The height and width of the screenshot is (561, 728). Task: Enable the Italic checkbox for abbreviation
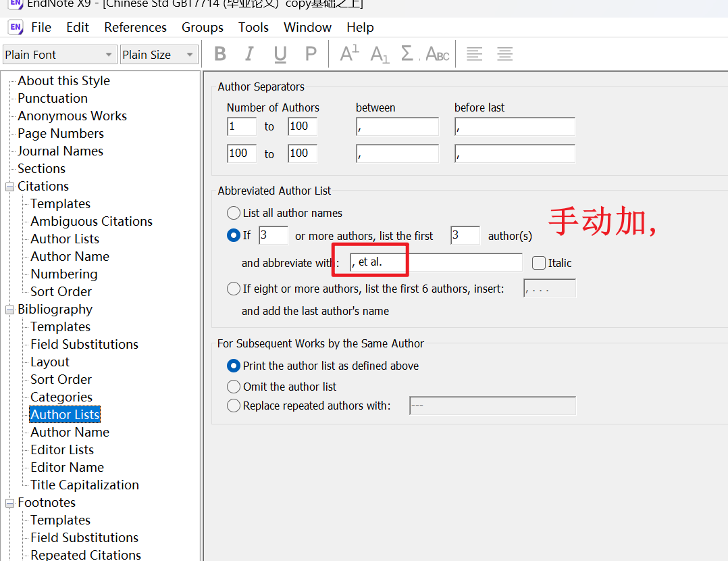click(539, 263)
